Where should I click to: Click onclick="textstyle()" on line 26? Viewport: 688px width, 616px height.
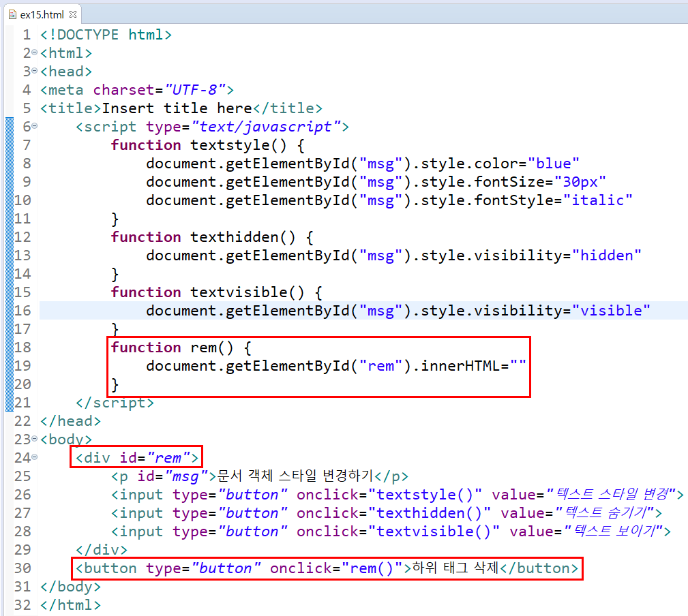point(389,495)
